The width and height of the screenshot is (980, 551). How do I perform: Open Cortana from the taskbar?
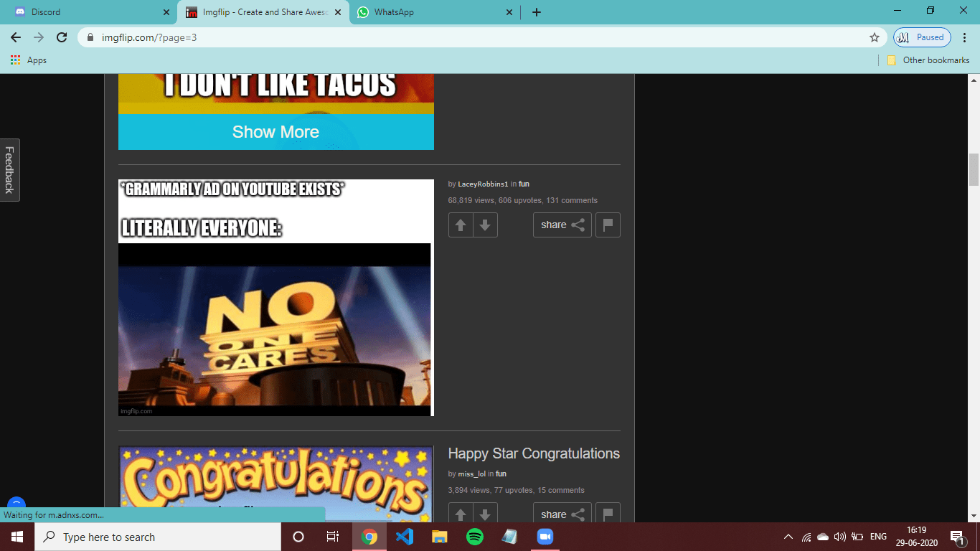pos(298,537)
